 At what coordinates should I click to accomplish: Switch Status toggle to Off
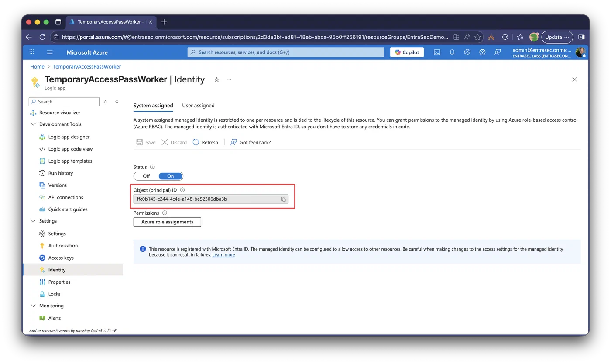pyautogui.click(x=146, y=176)
